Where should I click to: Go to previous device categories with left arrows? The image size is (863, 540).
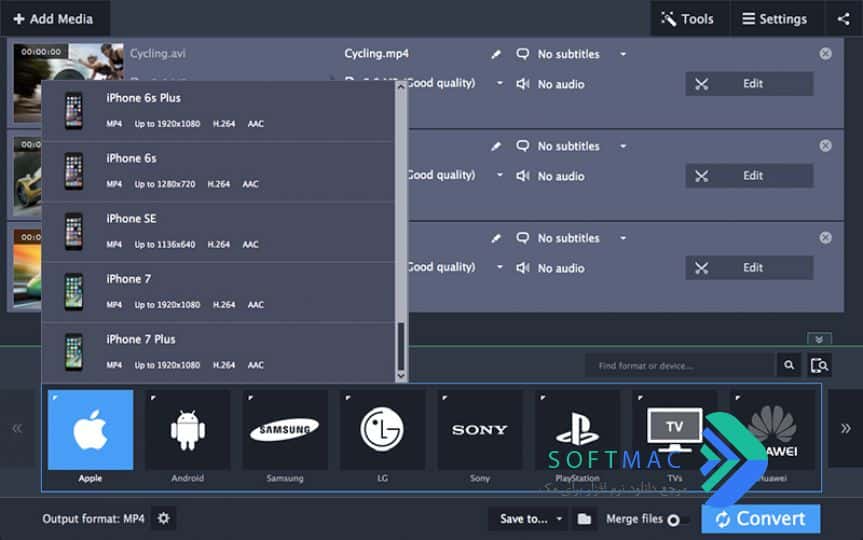tap(17, 428)
